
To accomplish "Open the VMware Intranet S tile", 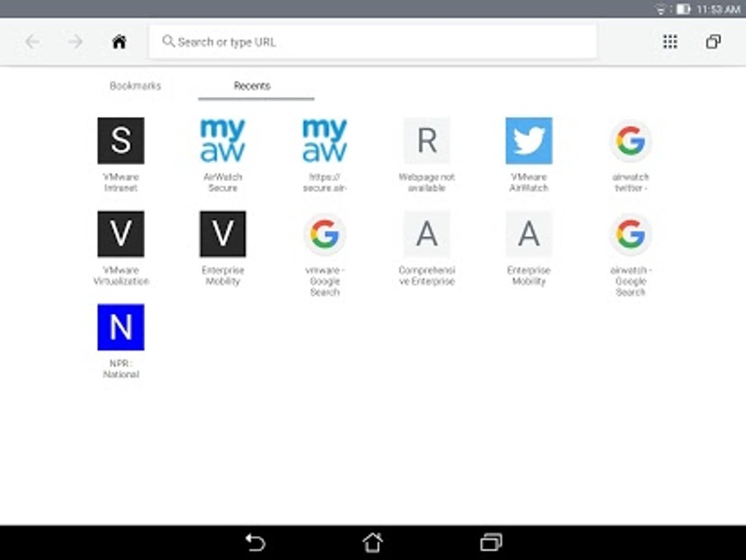I will point(121,140).
